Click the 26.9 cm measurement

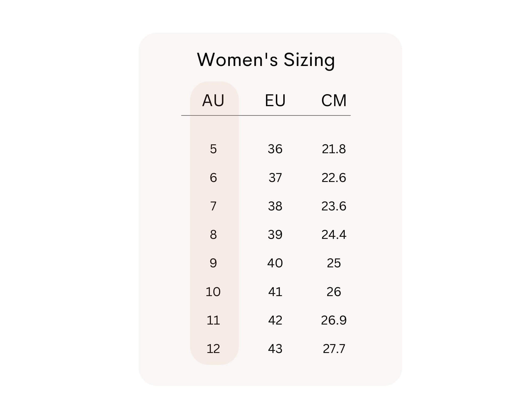click(334, 320)
